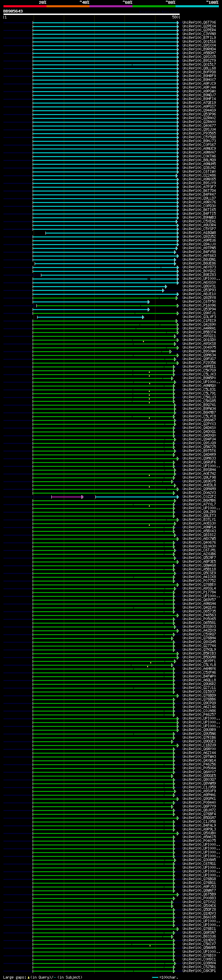This screenshot has height=980, width=222.
Task: Click the UniRef100_C3VVN9 hit label
Action: (199, 34)
